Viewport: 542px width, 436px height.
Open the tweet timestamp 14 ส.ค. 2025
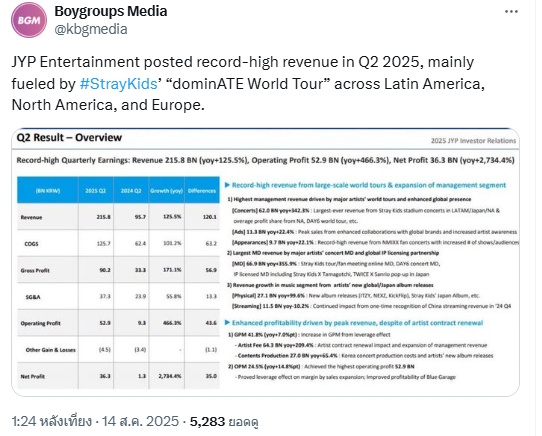click(95, 421)
